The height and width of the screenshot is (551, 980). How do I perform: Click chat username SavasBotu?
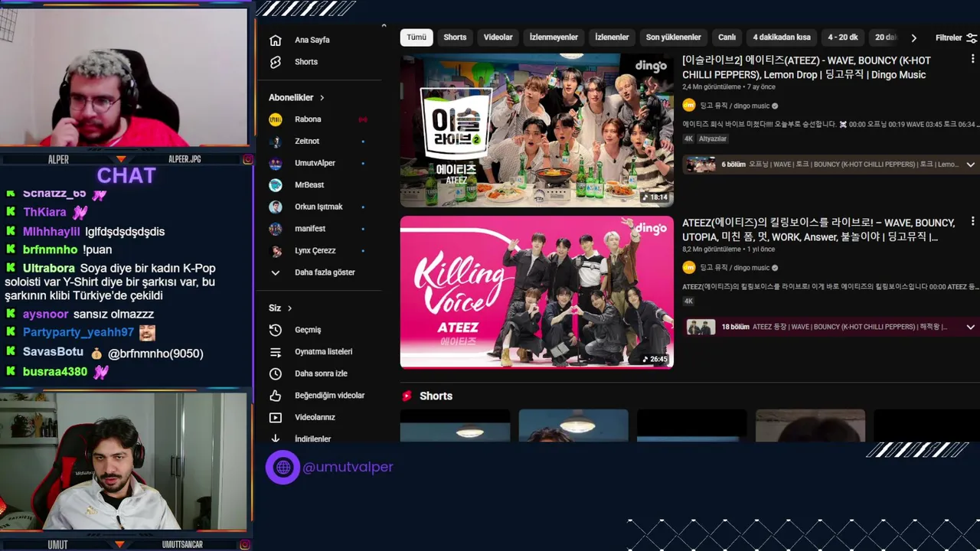tap(53, 354)
